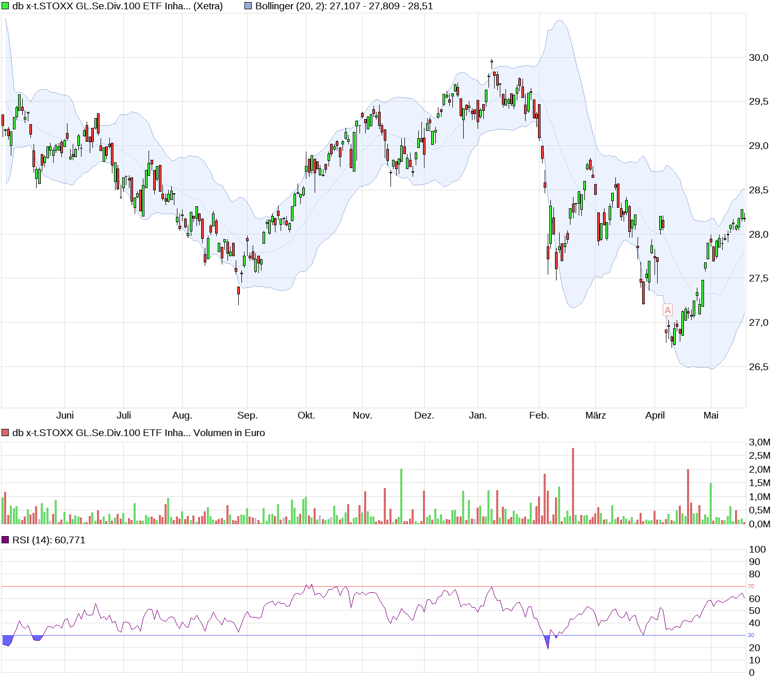The width and height of the screenshot is (784, 683).
Task: Click the 'März' month label
Action: tap(595, 415)
